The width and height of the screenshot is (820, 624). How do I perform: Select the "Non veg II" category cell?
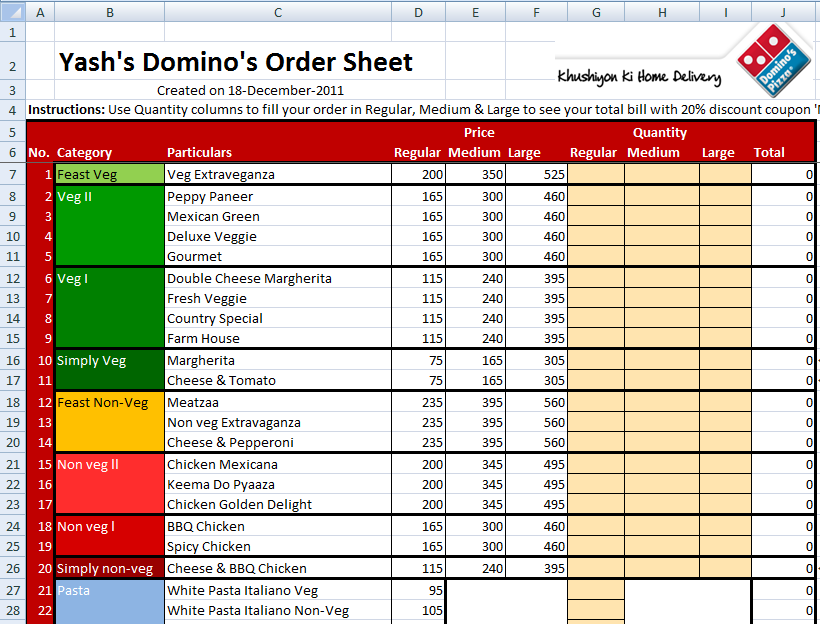[x=110, y=484]
